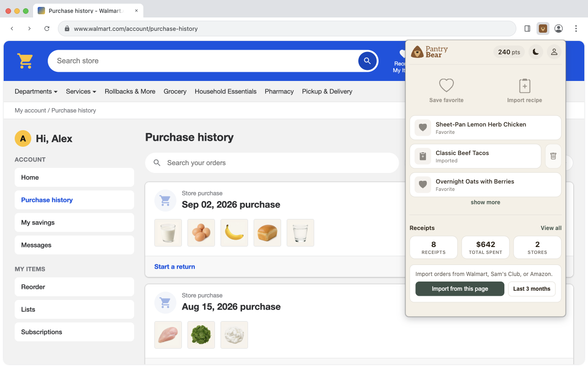Click the banana product thumbnail
The image size is (588, 368).
tap(234, 233)
